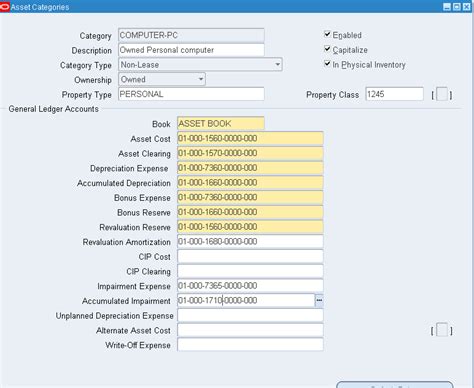
Task: Click the empty CIP Clearing field
Action: coord(250,271)
